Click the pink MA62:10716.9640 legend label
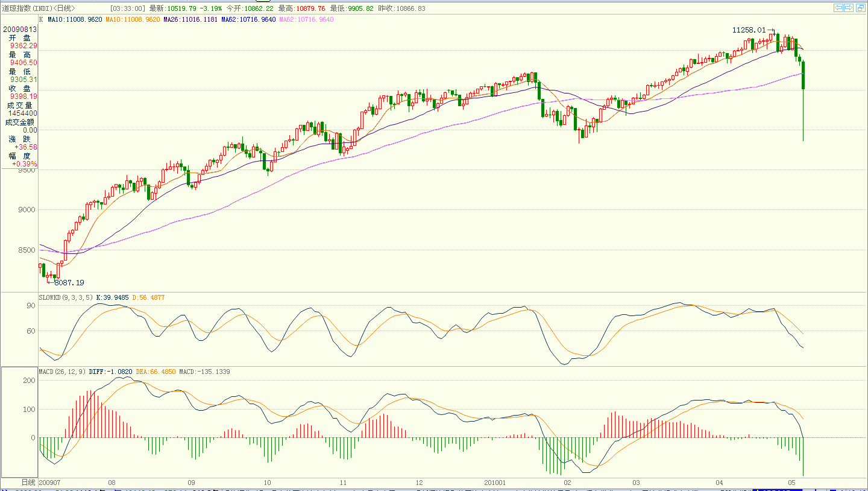This screenshot has width=868, height=491. [x=306, y=19]
